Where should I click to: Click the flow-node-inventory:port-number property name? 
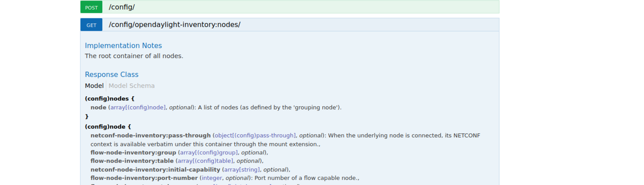pos(144,178)
